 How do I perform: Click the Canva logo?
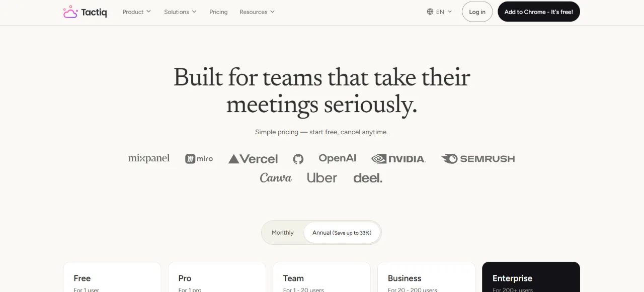pos(276,178)
